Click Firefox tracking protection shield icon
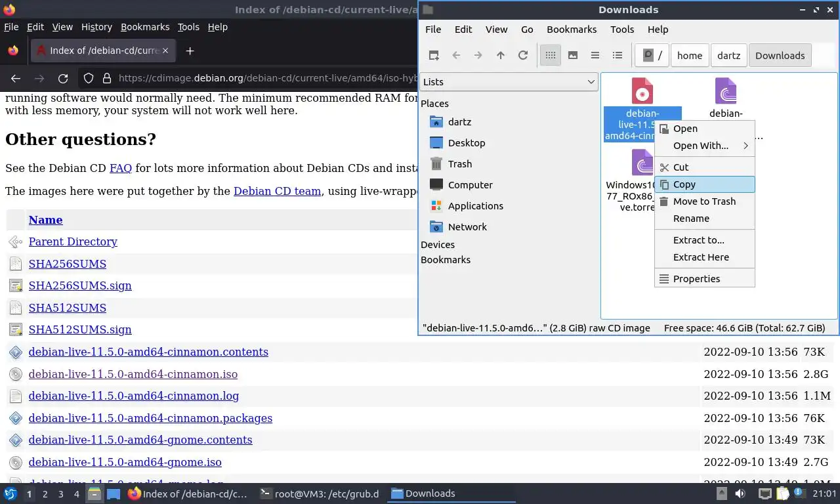Screen dimensions: 840x504 coord(89,79)
